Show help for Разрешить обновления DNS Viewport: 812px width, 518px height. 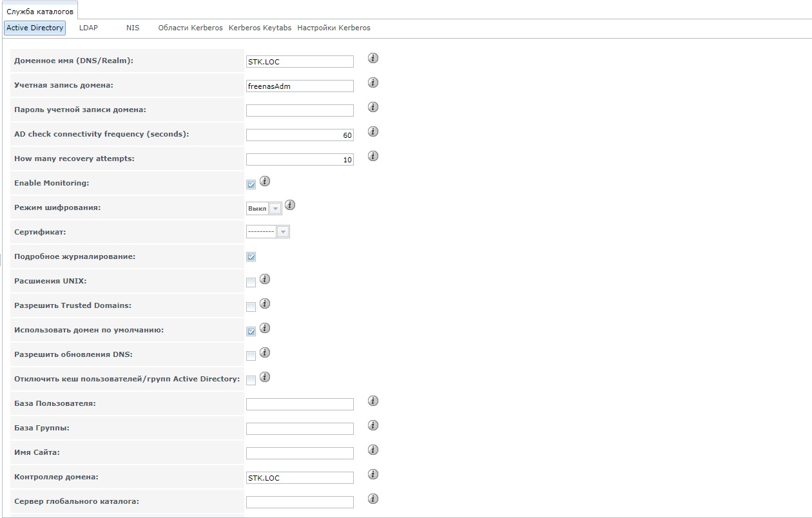pyautogui.click(x=265, y=352)
